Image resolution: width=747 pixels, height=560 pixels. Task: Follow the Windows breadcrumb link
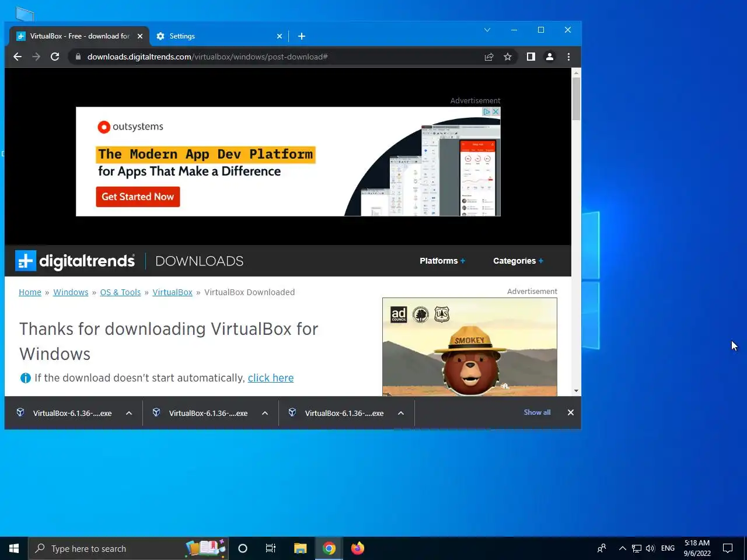pyautogui.click(x=71, y=292)
